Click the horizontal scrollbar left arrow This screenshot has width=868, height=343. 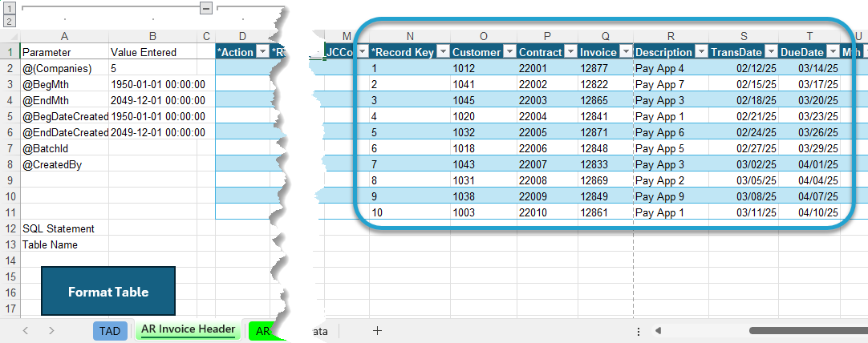pos(658,331)
